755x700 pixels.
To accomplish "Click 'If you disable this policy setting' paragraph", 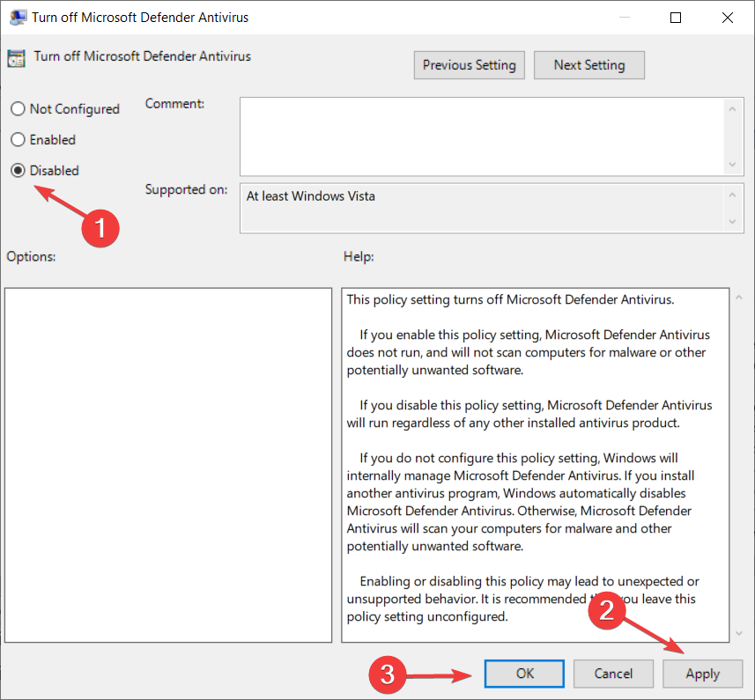I will (529, 414).
